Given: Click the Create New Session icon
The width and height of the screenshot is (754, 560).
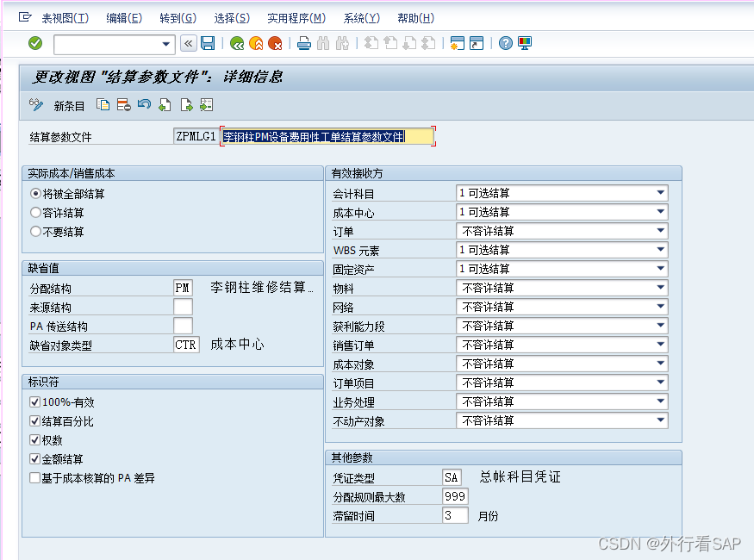Looking at the screenshot, I should (x=457, y=43).
